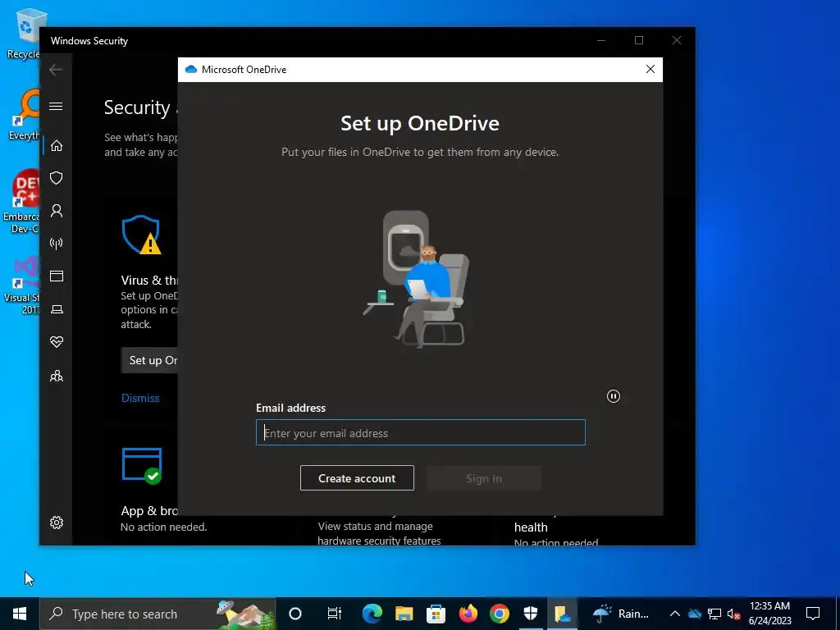This screenshot has width=840, height=630.
Task: Go back in Windows Security
Action: click(56, 69)
